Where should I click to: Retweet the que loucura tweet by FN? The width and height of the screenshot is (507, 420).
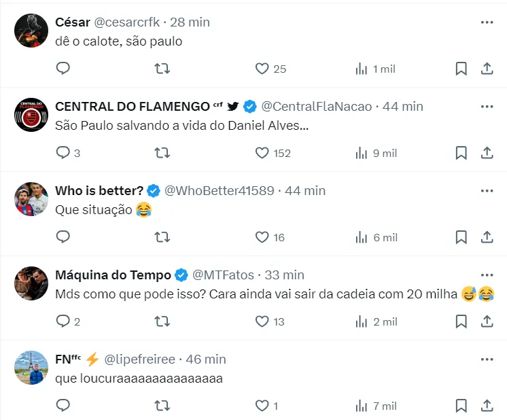(162, 406)
